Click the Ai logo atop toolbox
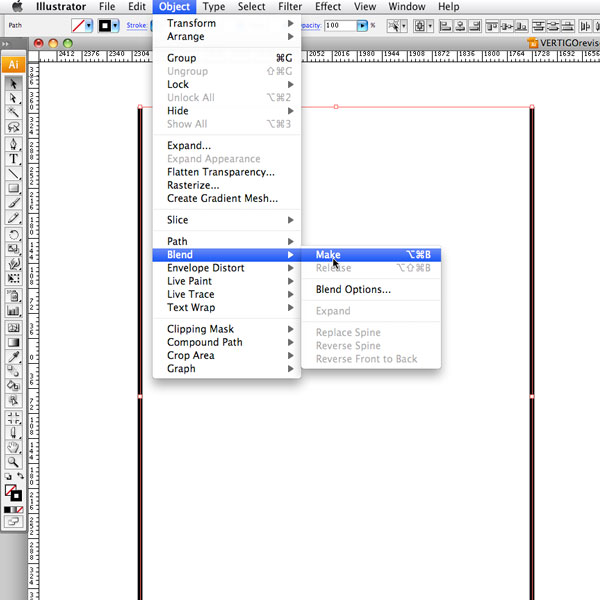The width and height of the screenshot is (600, 600). [13, 64]
